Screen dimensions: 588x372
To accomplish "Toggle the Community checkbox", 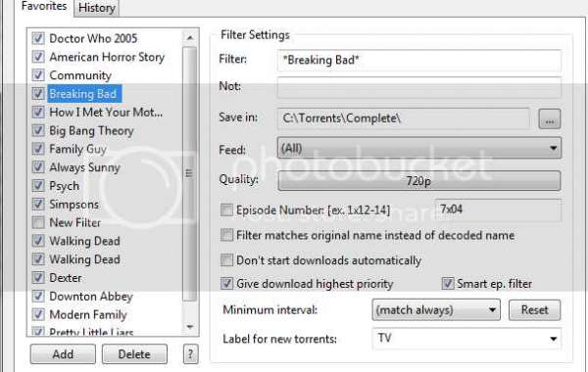I will point(38,75).
